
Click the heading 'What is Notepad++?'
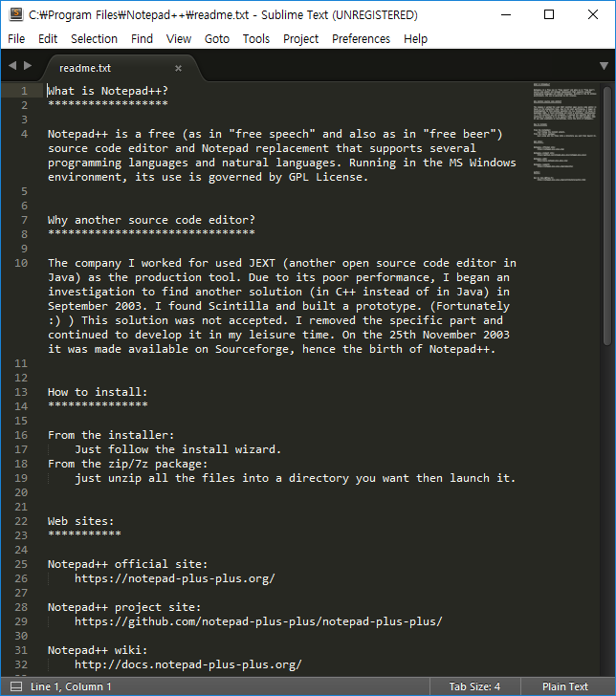coord(108,91)
